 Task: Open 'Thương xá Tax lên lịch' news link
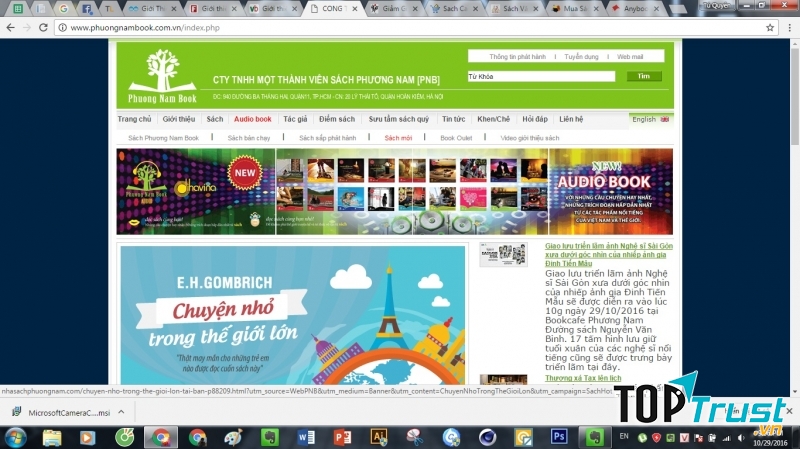(583, 378)
